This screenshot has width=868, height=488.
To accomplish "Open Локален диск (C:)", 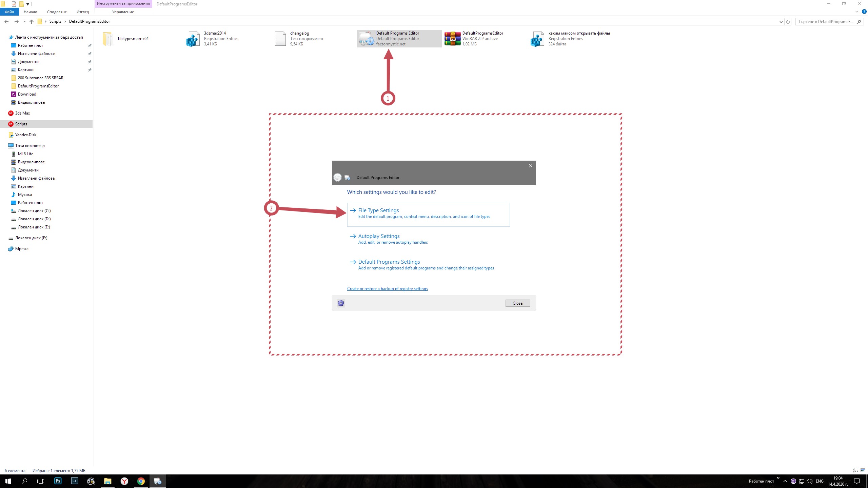I will tap(34, 211).
